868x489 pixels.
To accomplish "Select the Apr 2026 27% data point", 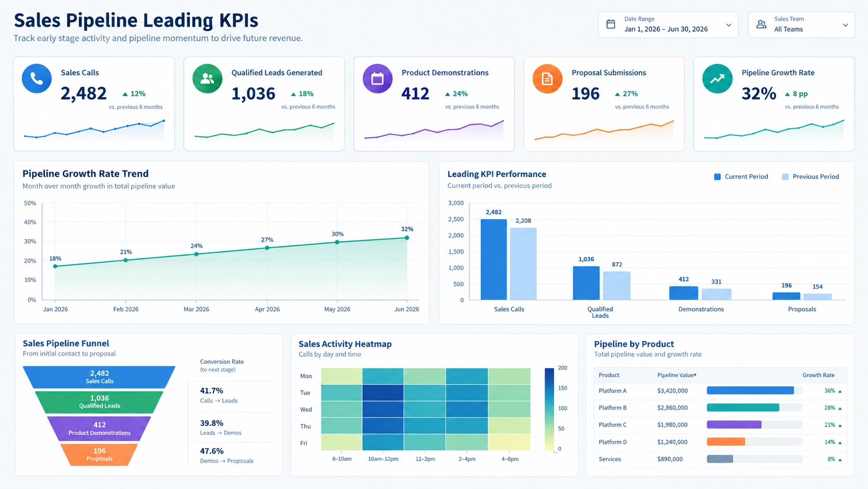I will [x=267, y=248].
